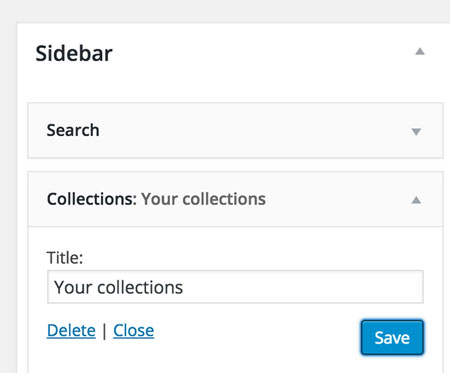Toggle the Search widget's disclosure triangle
Image resolution: width=450 pixels, height=373 pixels.
[x=416, y=132]
